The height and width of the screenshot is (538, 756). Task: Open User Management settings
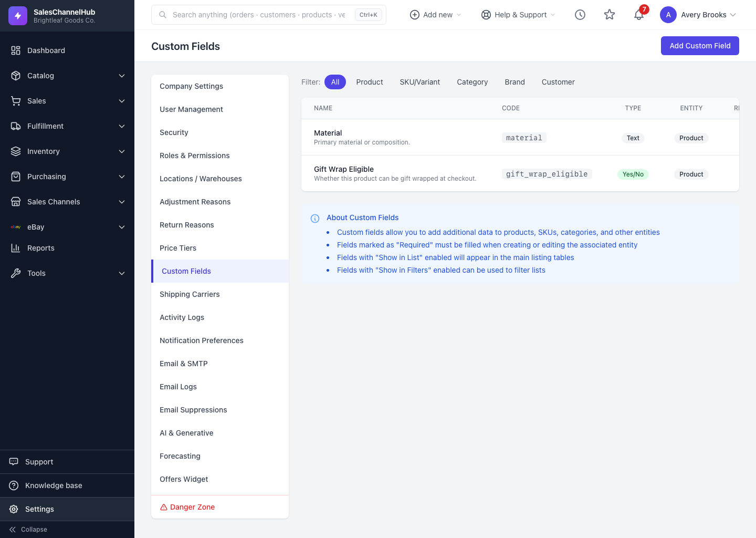click(220, 109)
